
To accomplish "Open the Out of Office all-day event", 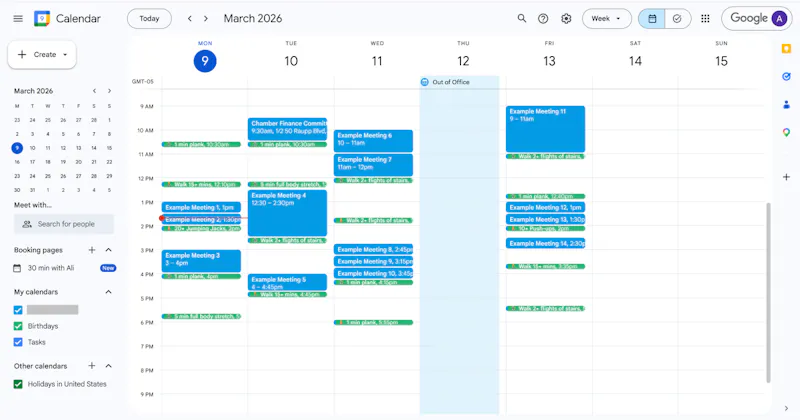I will coord(459,82).
